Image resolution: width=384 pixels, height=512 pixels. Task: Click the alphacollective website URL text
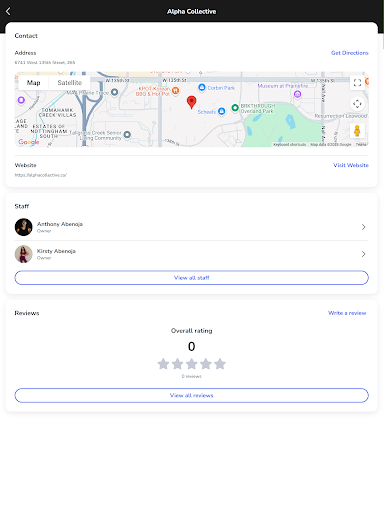(41, 175)
